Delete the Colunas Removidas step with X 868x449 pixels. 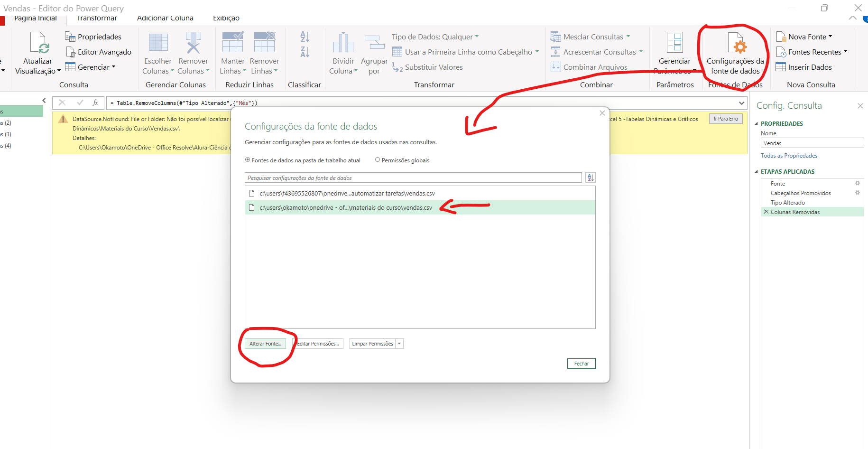[x=766, y=212]
